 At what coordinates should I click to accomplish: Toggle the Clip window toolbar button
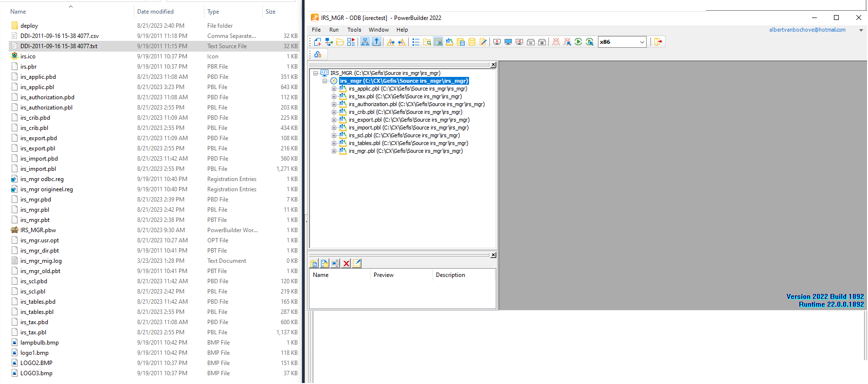click(438, 42)
